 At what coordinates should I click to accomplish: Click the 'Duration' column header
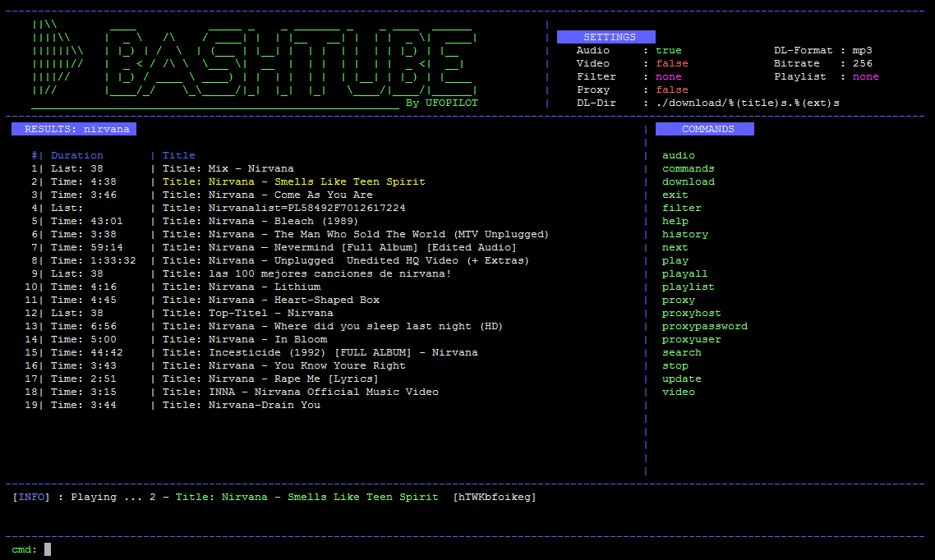[x=77, y=155]
